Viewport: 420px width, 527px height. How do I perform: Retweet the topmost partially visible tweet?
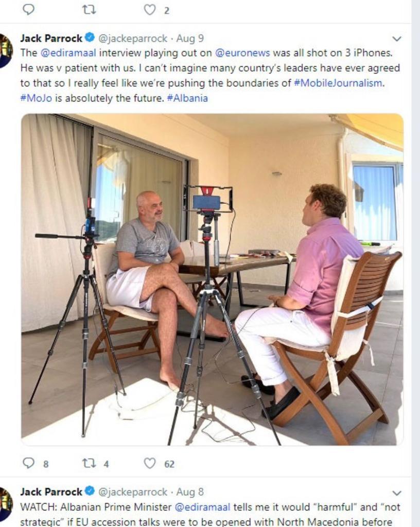pos(89,9)
